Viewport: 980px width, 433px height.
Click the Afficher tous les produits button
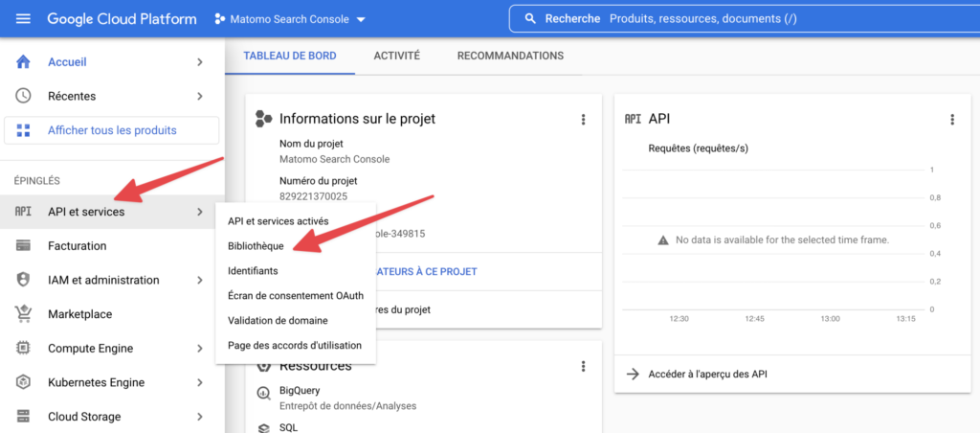(x=112, y=130)
